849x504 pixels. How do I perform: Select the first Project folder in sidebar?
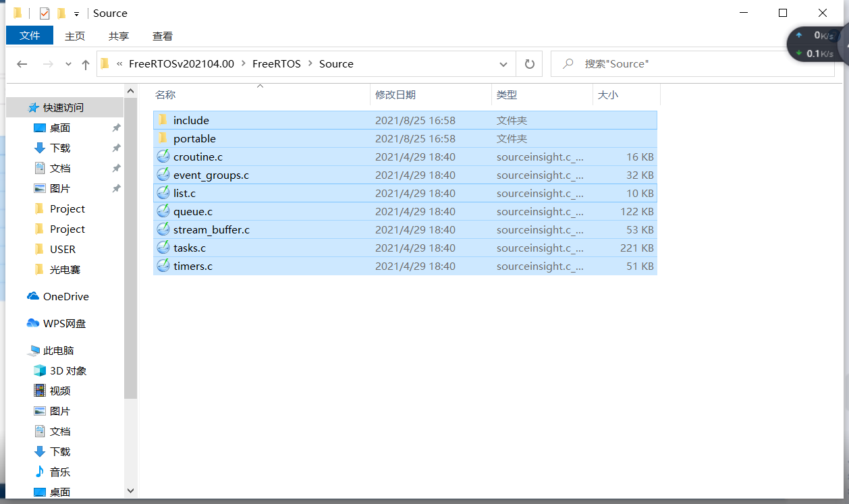coord(67,208)
